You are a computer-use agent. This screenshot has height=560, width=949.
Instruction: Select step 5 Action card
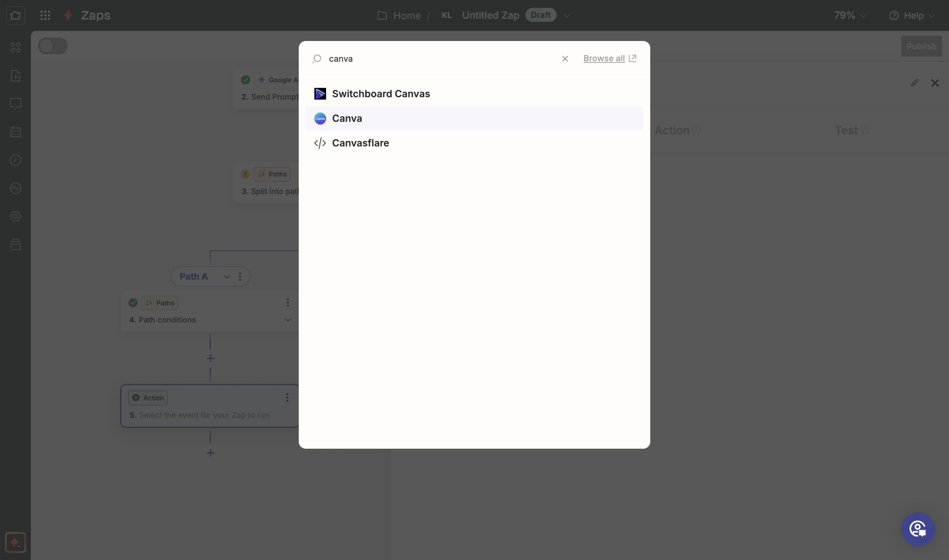tap(210, 406)
